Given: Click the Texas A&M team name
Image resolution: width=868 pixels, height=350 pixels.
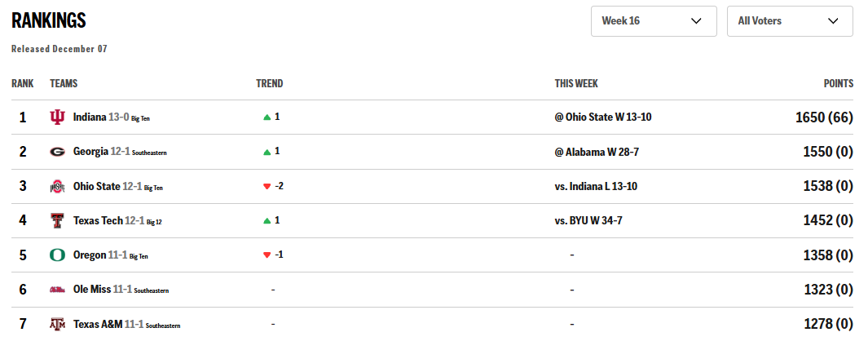Looking at the screenshot, I should tap(98, 324).
